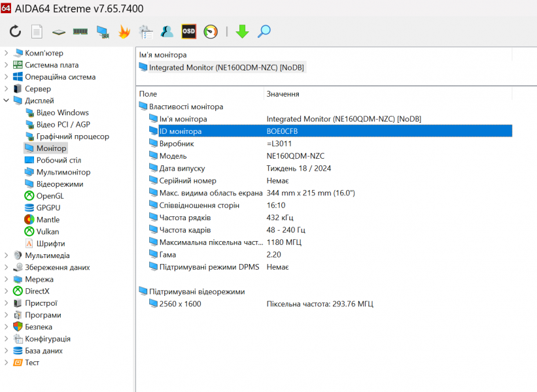Expand the Системна плата node
The image size is (537, 392).
(6, 65)
